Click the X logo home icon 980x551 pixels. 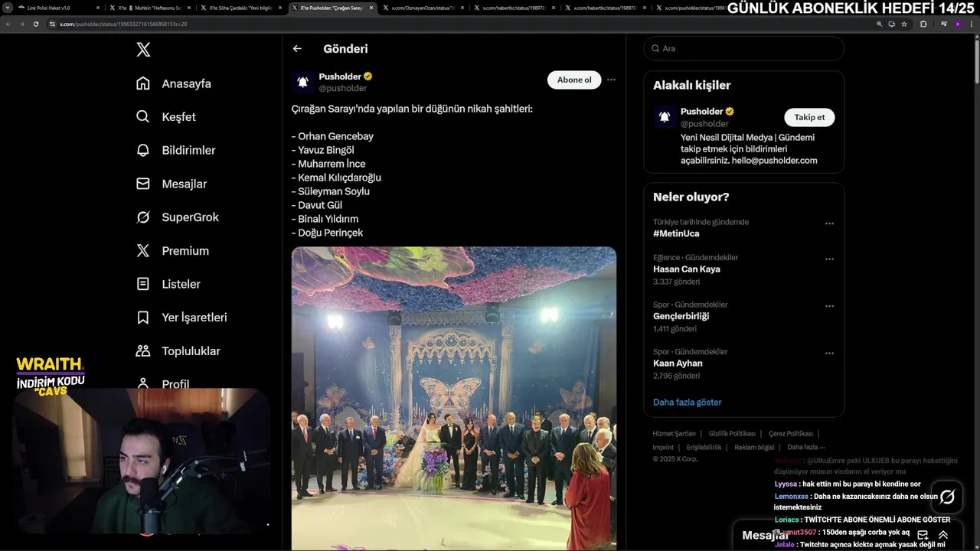(143, 50)
